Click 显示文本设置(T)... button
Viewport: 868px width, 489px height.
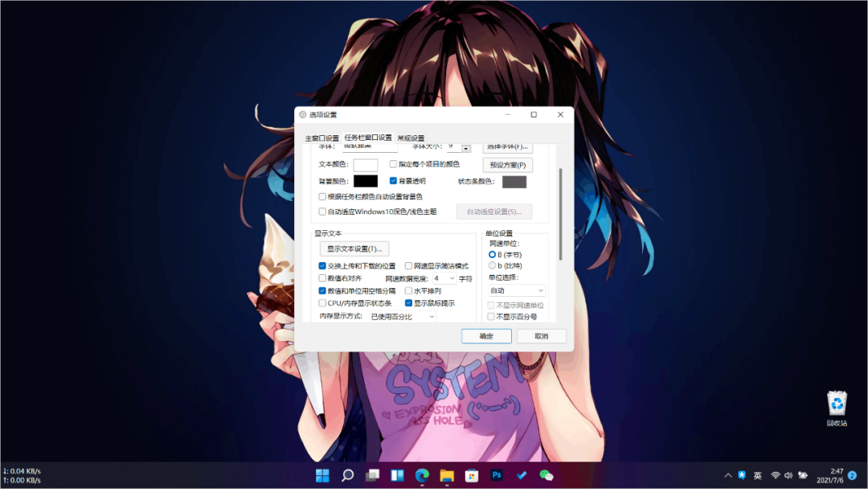point(354,249)
